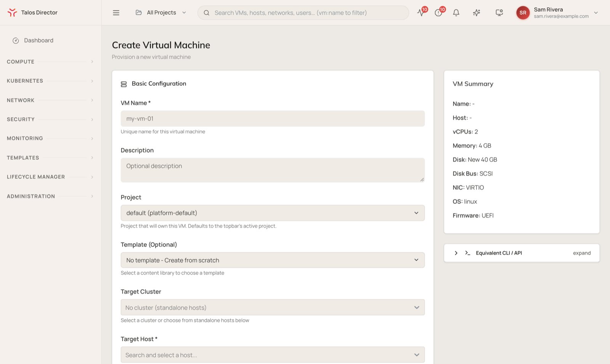The height and width of the screenshot is (364, 610).
Task: Click the Talos Director logo icon
Action: tap(12, 13)
